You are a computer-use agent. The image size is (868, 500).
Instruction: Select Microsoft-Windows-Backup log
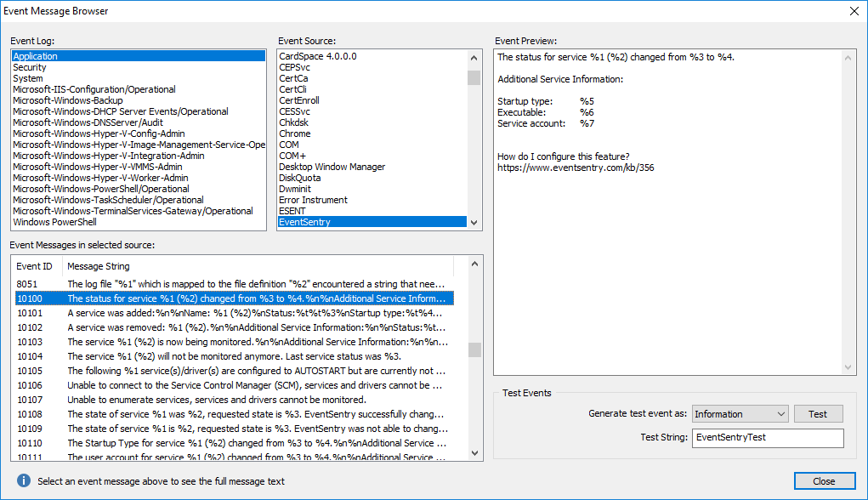click(138, 100)
